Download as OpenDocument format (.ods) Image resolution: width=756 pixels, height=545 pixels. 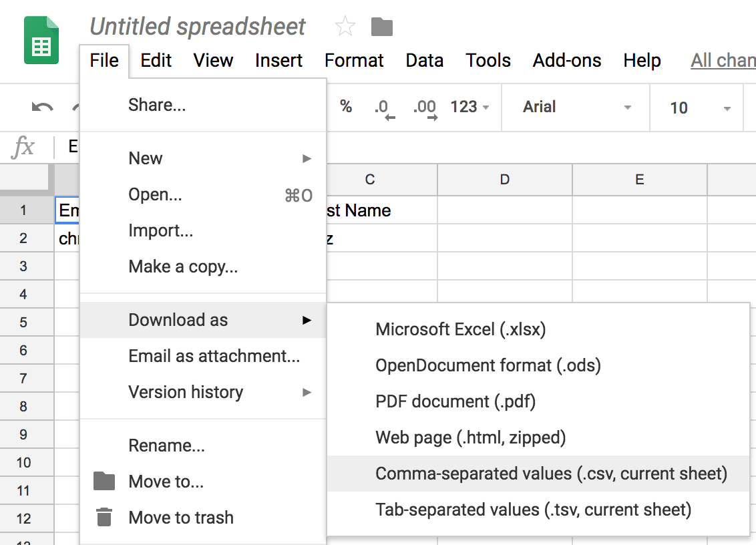[x=538, y=365]
